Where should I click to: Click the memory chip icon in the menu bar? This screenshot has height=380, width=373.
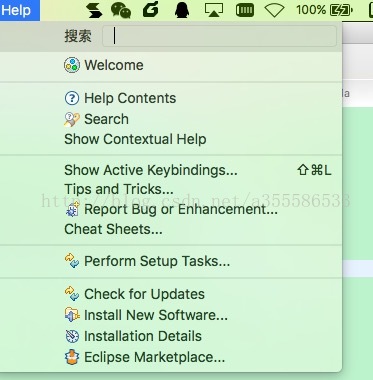click(245, 10)
